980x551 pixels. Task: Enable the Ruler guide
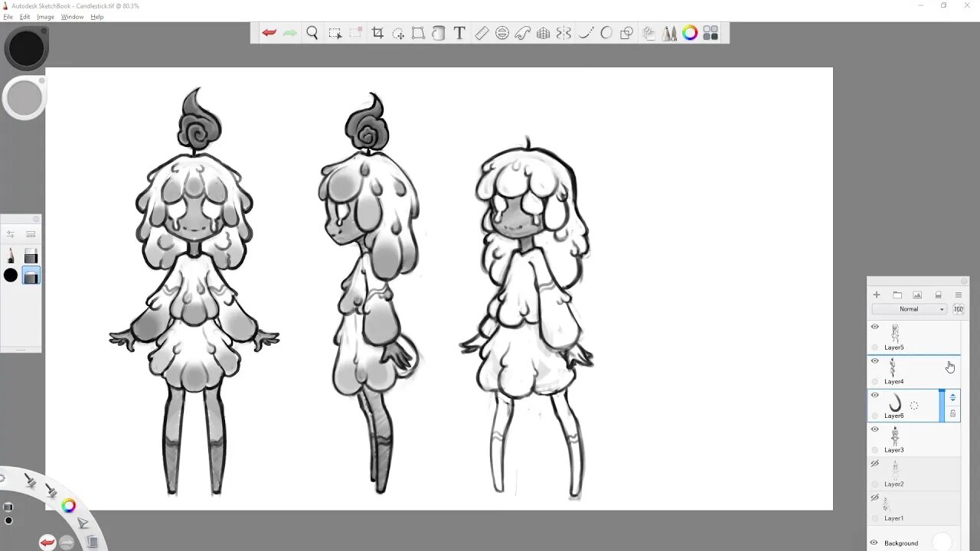(x=482, y=33)
